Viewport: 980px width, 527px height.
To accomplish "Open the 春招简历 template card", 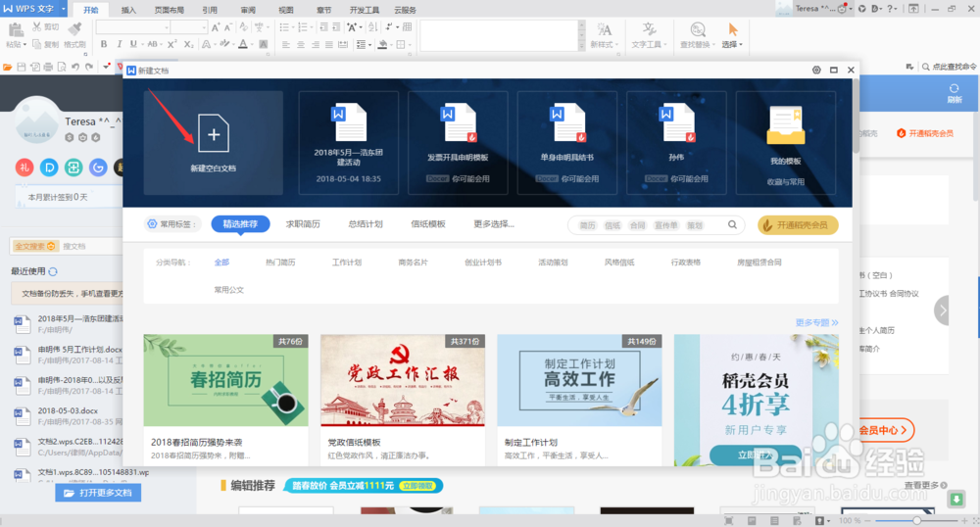I will [x=225, y=400].
